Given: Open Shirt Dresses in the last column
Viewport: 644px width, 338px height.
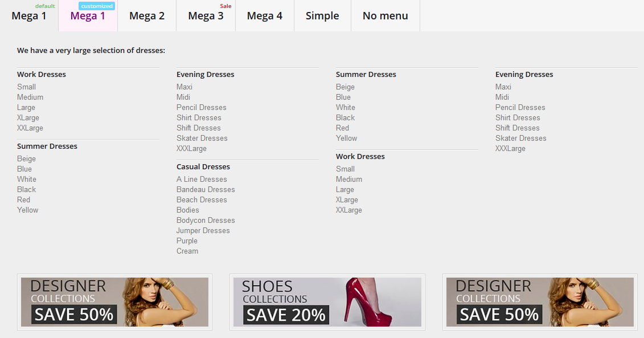Looking at the screenshot, I should [518, 117].
